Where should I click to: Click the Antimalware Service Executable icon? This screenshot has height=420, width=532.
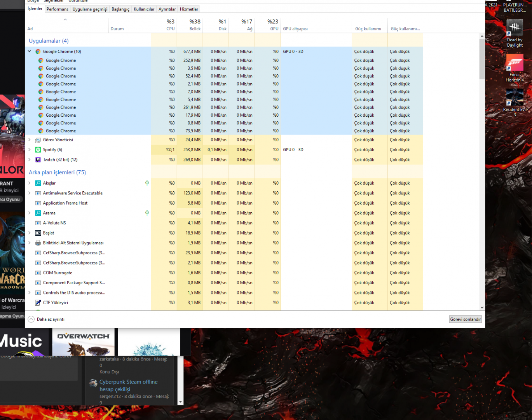tap(38, 193)
